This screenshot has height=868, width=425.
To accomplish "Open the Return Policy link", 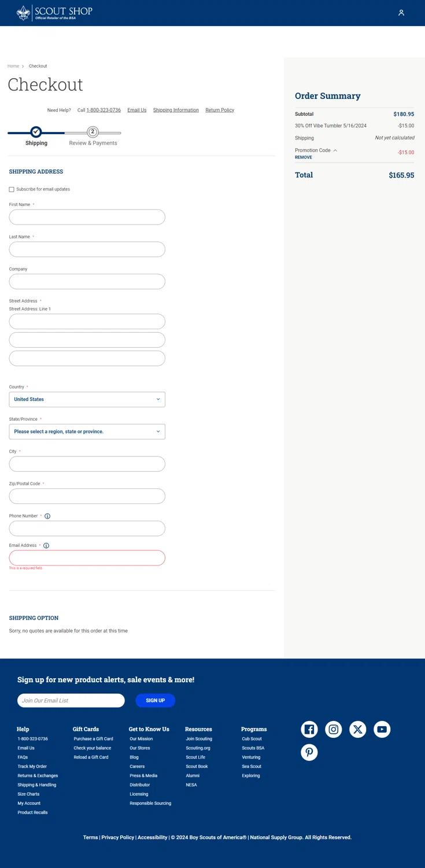I will [220, 110].
